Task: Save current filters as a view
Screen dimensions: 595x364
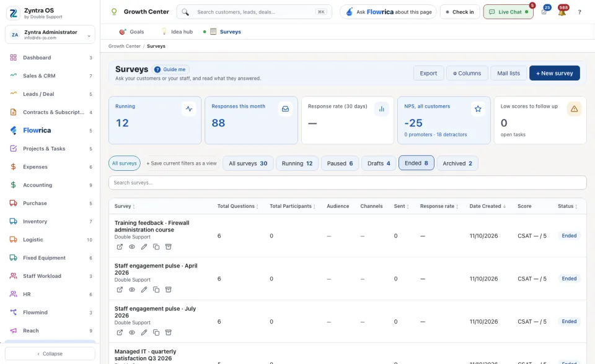Action: coord(182,163)
